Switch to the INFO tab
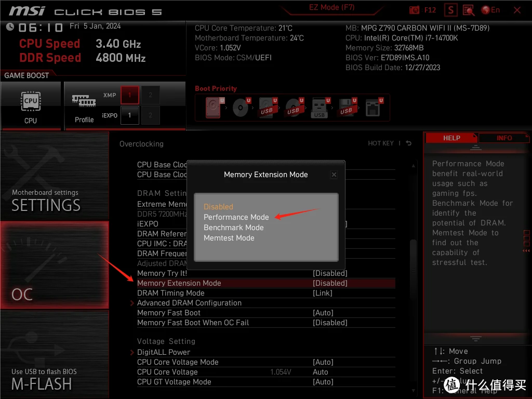 (504, 138)
